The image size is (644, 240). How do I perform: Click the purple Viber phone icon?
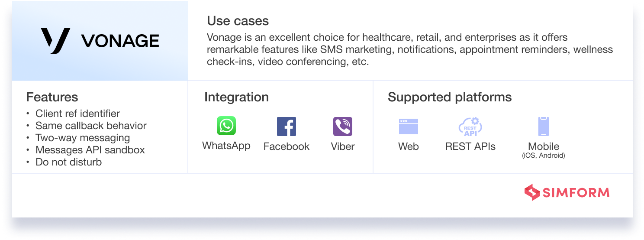[343, 126]
